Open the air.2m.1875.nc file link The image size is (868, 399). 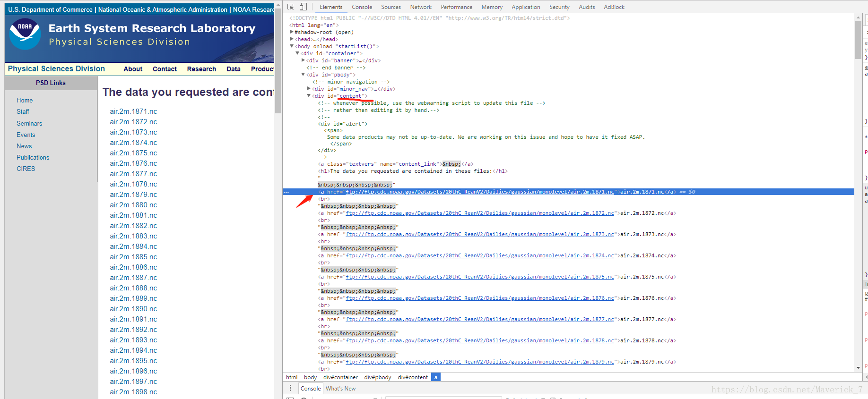[133, 153]
